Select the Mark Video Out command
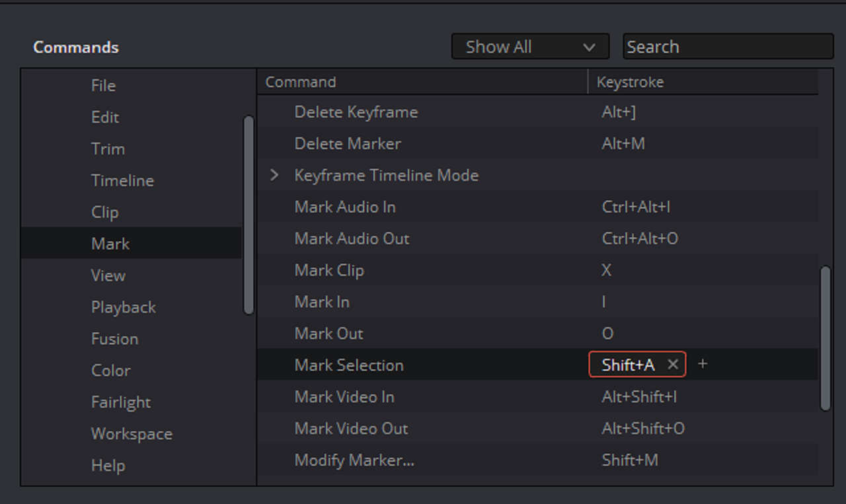Screen dimensions: 846x504 point(351,429)
